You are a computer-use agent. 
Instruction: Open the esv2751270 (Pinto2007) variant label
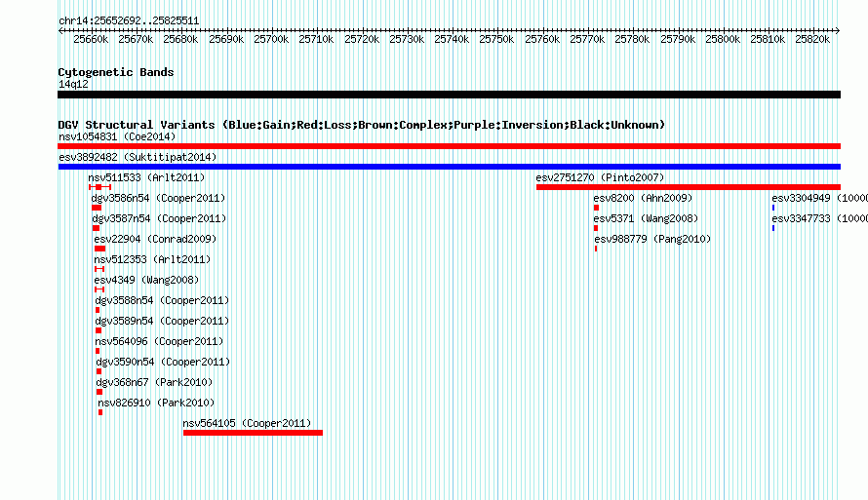[x=600, y=177]
